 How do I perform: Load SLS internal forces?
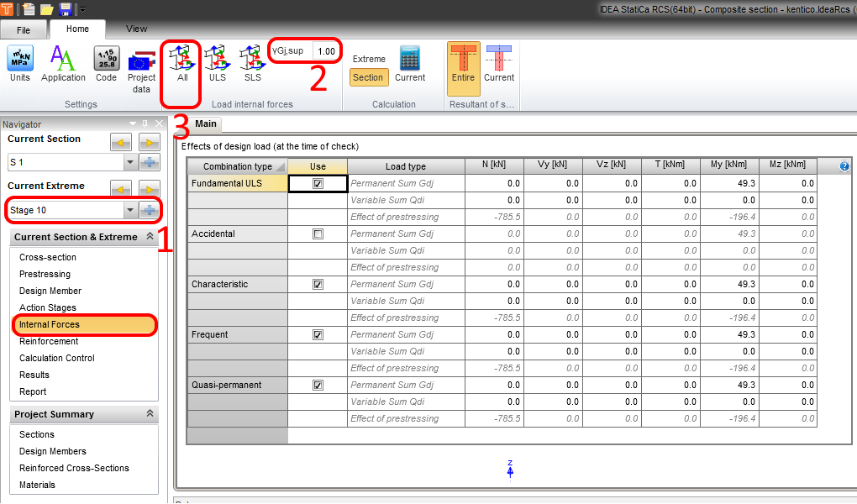coord(252,64)
